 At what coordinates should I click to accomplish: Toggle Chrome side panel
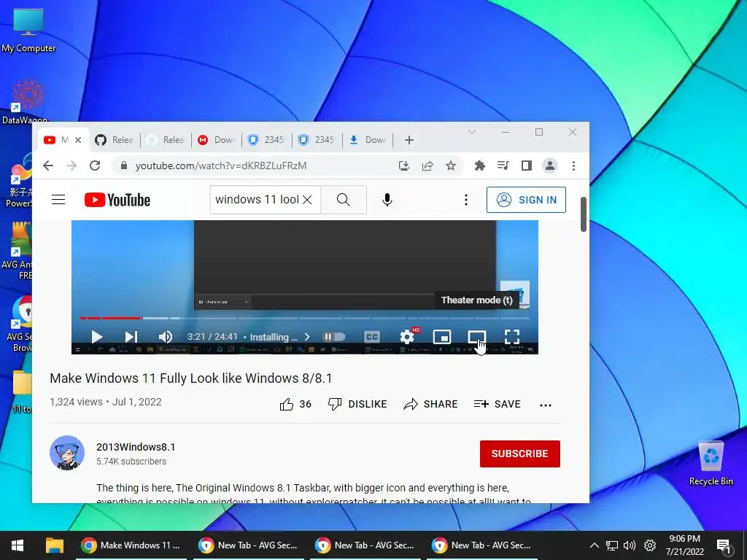coord(527,166)
